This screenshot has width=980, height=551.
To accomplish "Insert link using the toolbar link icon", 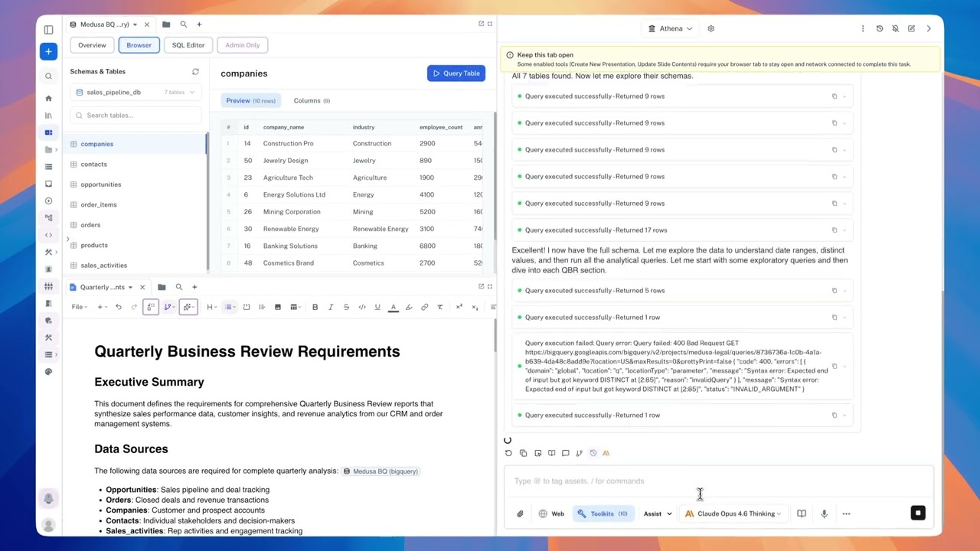I will (424, 307).
